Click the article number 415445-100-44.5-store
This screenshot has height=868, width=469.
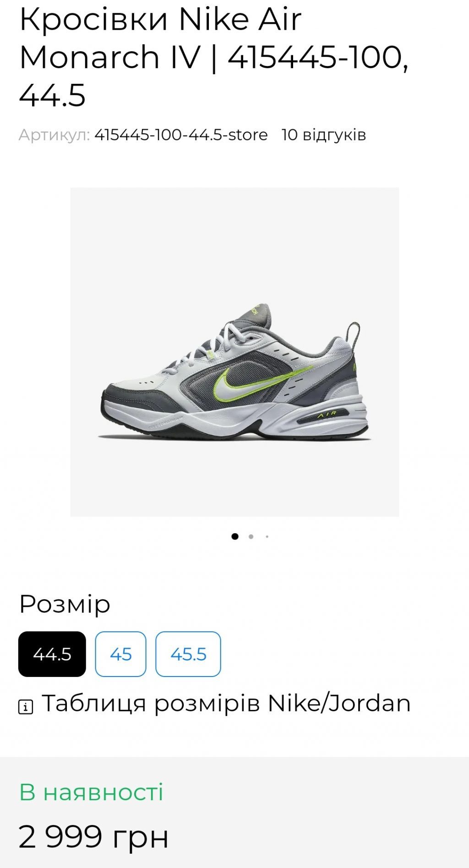pyautogui.click(x=181, y=135)
